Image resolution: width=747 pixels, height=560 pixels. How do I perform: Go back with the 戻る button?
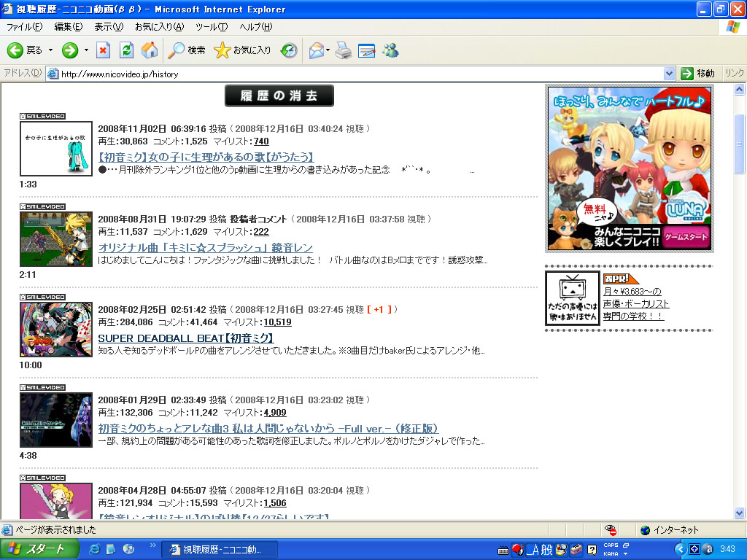25,50
